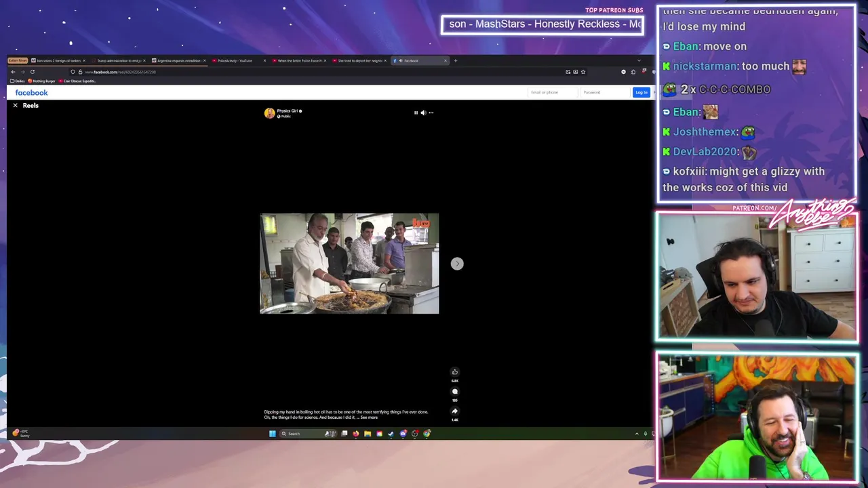Switch to She tried to deport her neighbor tab

pyautogui.click(x=359, y=61)
